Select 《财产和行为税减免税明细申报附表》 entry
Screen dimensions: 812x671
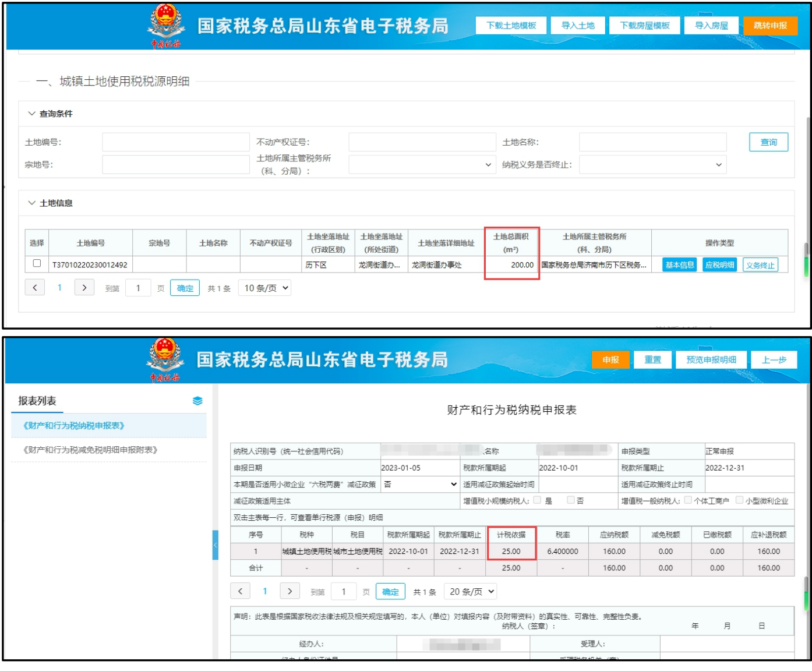click(x=90, y=450)
